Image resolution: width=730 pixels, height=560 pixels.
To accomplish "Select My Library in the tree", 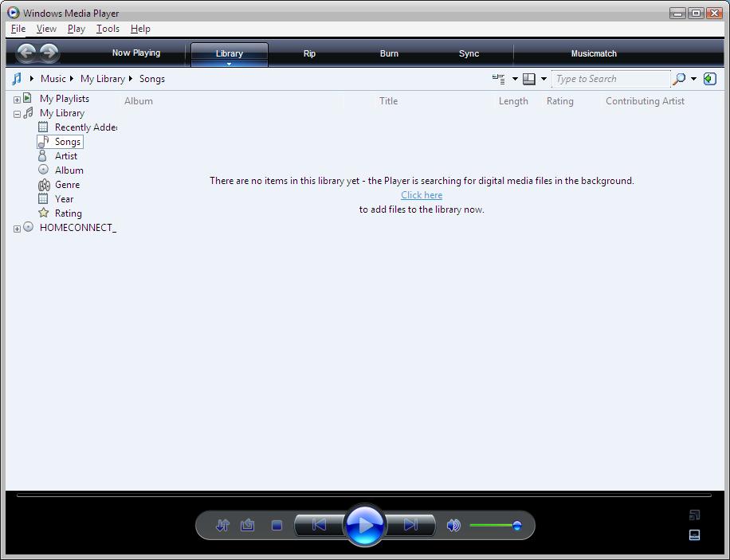I will (x=62, y=113).
